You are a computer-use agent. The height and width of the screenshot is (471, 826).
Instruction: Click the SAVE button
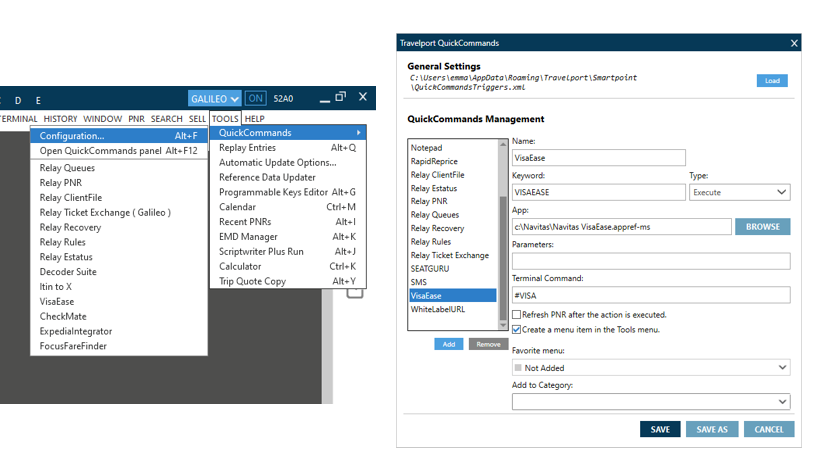(x=660, y=429)
